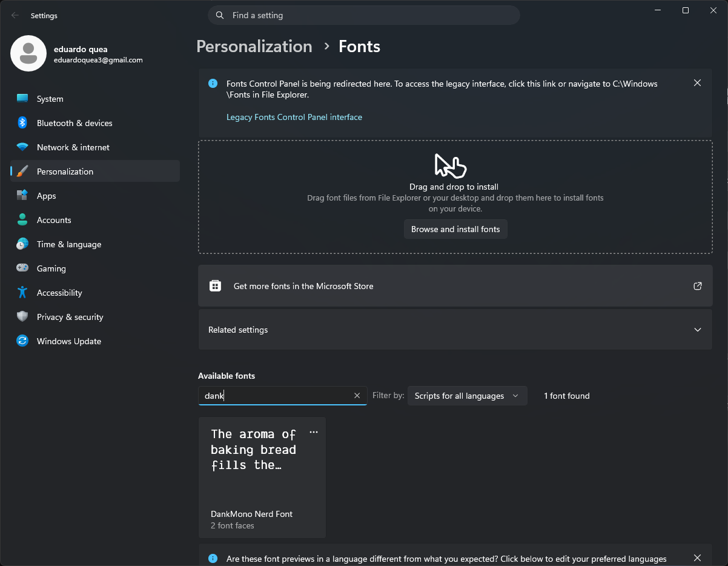Select the Accessibility icon

pos(22,293)
